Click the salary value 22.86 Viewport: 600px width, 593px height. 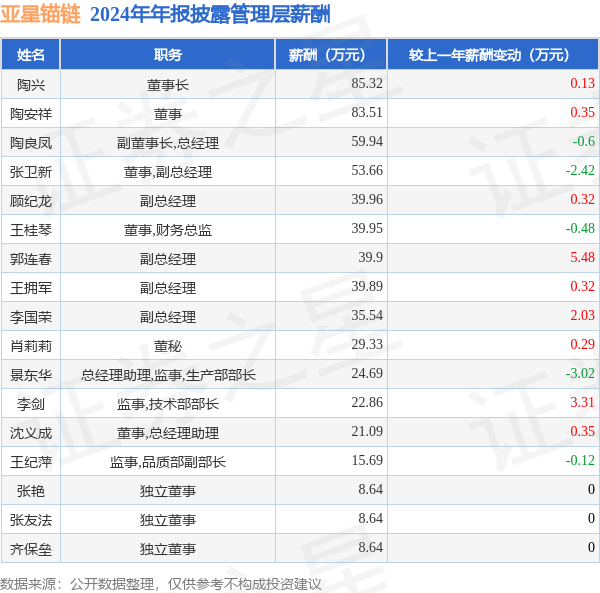tap(367, 403)
